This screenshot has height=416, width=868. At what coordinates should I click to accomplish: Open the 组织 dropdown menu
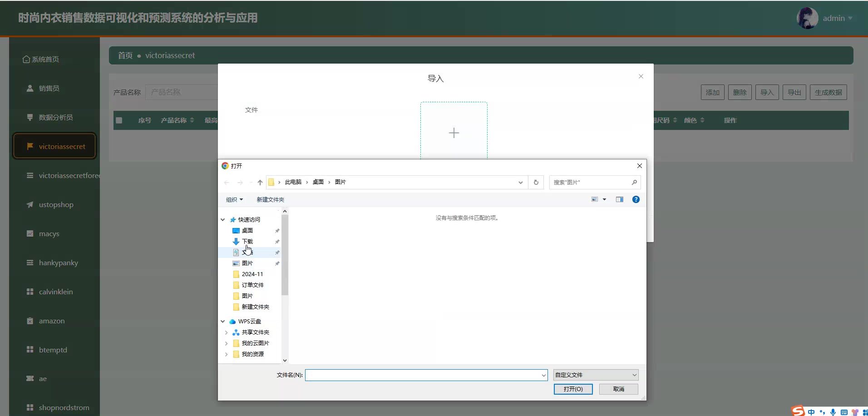click(234, 199)
